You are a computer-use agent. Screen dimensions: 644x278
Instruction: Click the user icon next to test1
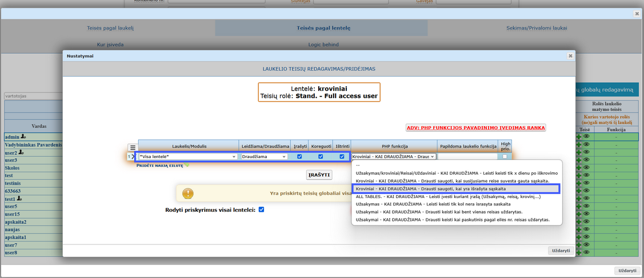(x=19, y=199)
